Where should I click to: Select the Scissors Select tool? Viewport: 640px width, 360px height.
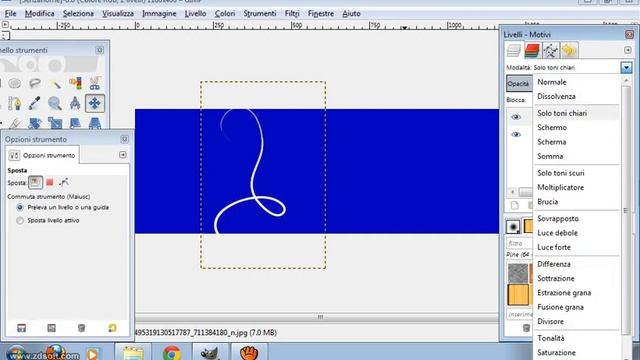(x=95, y=83)
